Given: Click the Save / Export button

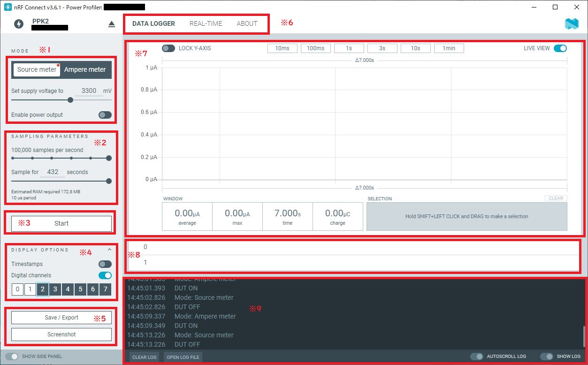Looking at the screenshot, I should (61, 318).
